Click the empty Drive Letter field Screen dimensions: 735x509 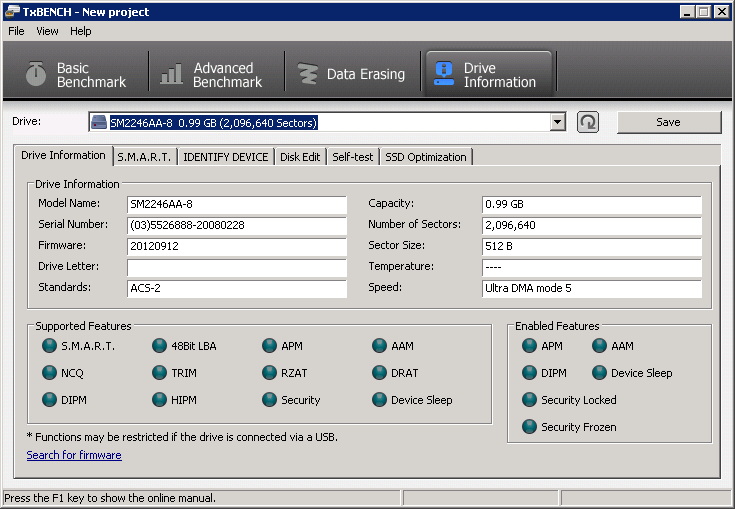click(237, 268)
